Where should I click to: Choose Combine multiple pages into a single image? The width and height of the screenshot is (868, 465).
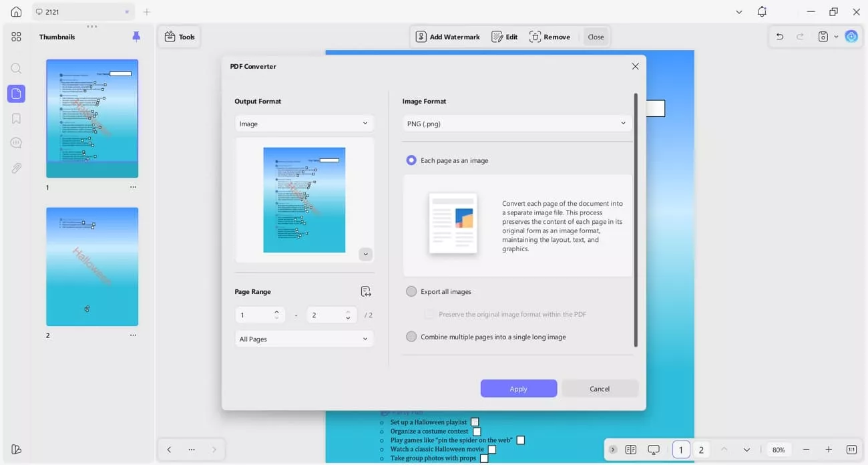tap(411, 337)
